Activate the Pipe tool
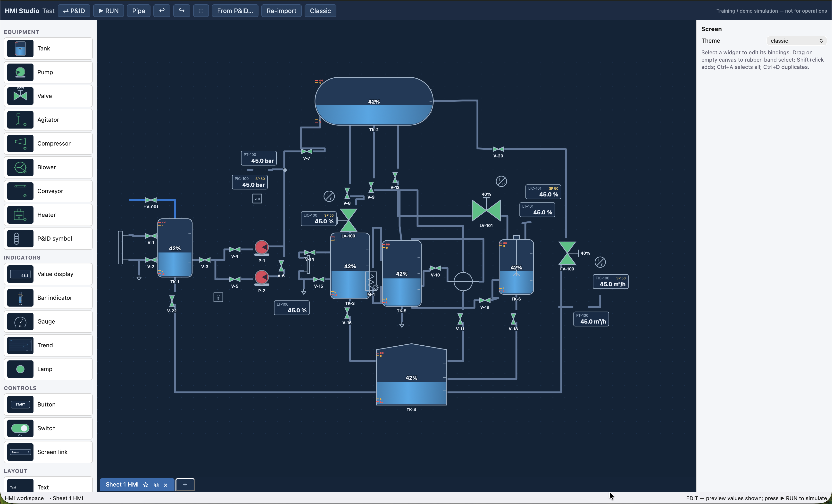Screen dimensions: 832x504 (x=138, y=11)
